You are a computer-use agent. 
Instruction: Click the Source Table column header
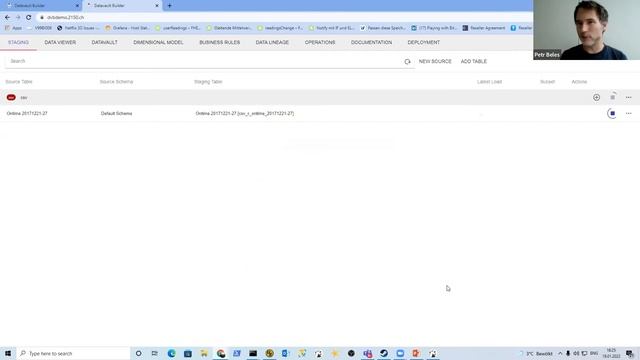pyautogui.click(x=19, y=82)
